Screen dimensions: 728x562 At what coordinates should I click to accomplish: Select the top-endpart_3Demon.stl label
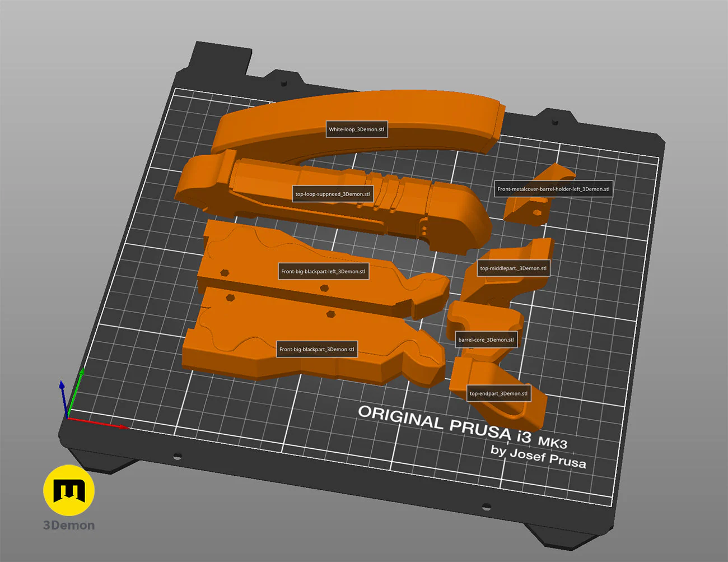(x=498, y=393)
